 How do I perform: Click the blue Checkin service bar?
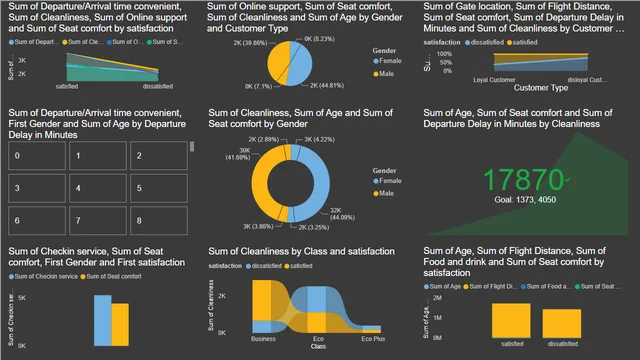[x=102, y=320]
